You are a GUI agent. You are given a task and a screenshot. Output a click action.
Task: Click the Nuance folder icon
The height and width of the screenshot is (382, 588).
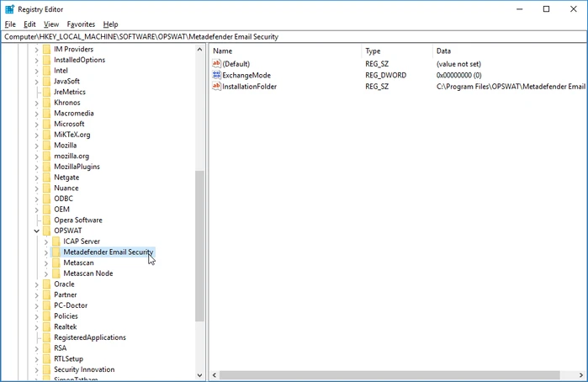tap(46, 188)
